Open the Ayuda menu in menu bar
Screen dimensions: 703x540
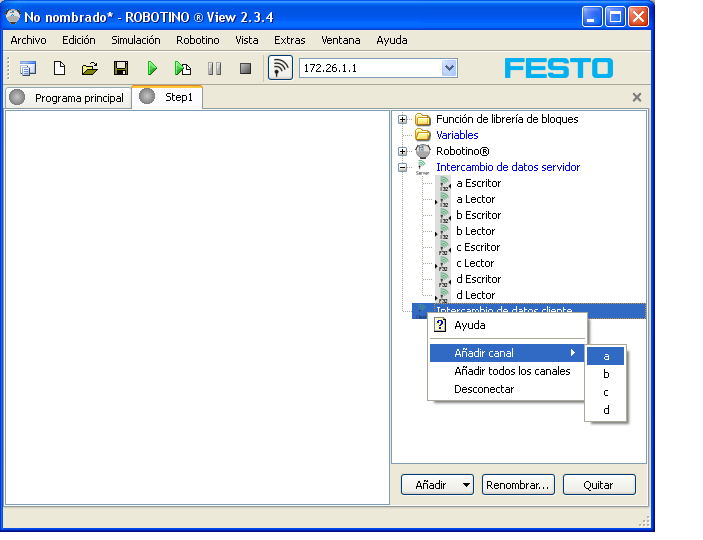392,40
